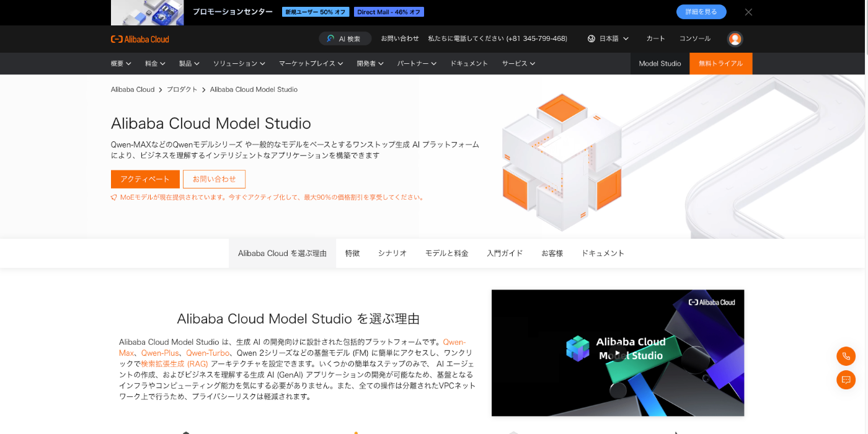Screen dimensions: 868x434
Task: Click the 新規ユーザー 50% オフ badge
Action: [316, 12]
